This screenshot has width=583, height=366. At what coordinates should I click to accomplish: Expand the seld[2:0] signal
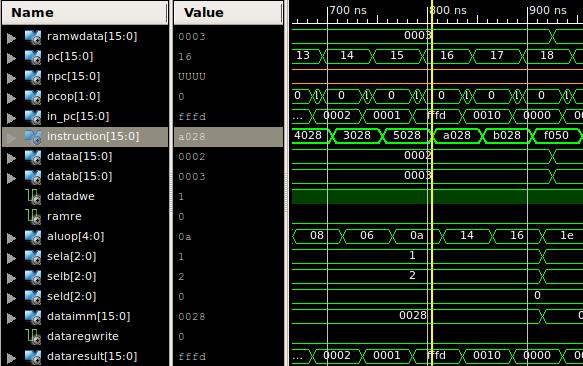click(12, 298)
